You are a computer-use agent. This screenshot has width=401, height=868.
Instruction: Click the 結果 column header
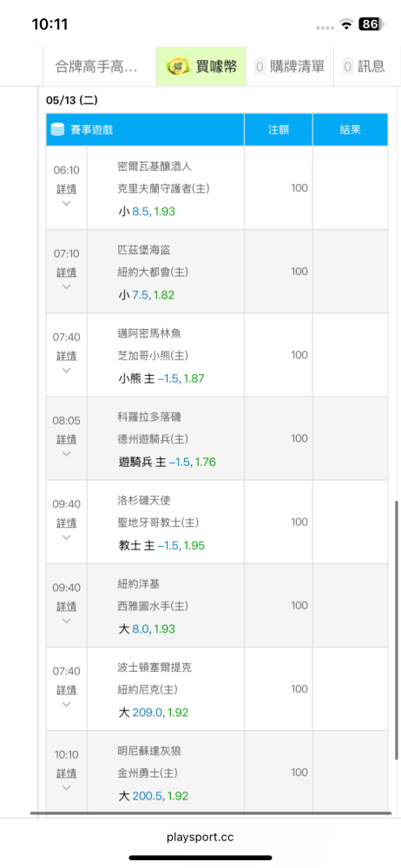350,129
